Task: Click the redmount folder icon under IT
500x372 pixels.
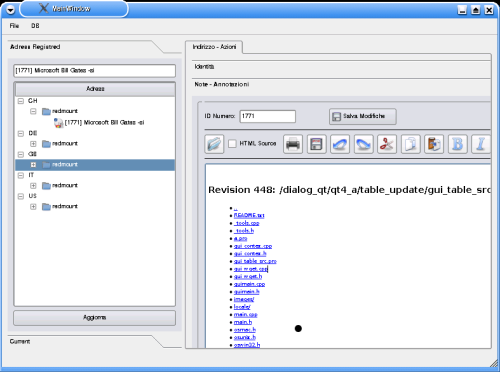Action: (46, 186)
